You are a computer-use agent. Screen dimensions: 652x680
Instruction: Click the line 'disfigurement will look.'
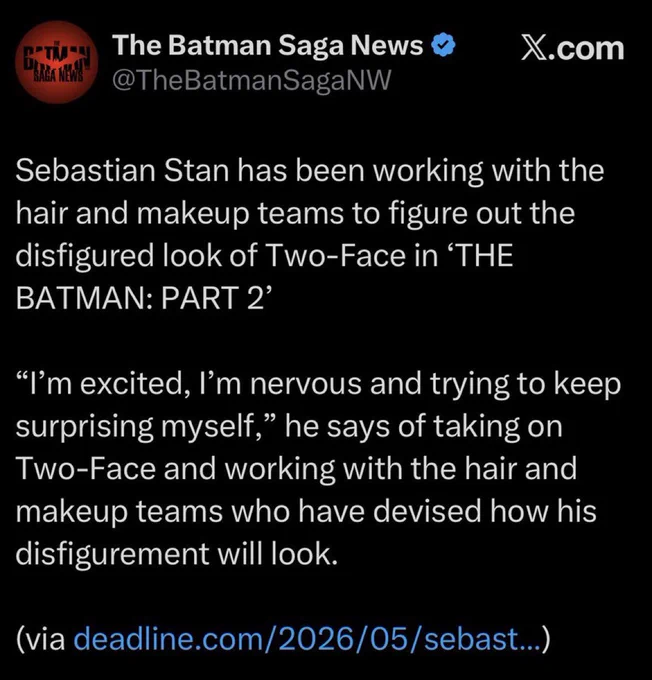click(x=177, y=554)
